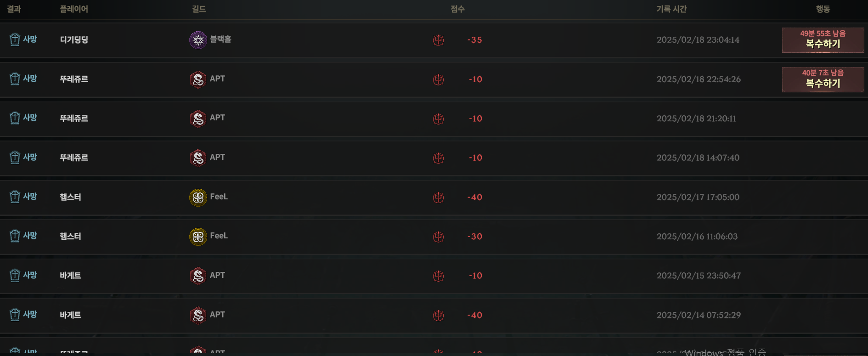Click the APT guild emblem in 2025/02/14 row

(x=198, y=316)
